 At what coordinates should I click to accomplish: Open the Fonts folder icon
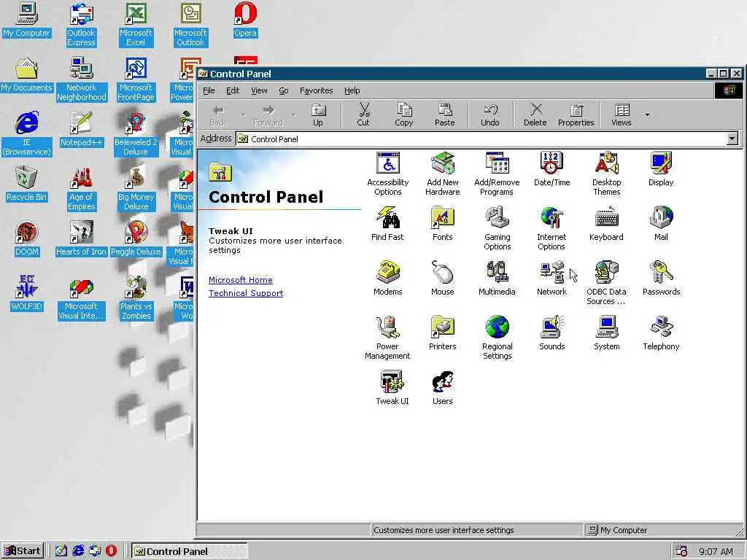pyautogui.click(x=443, y=224)
